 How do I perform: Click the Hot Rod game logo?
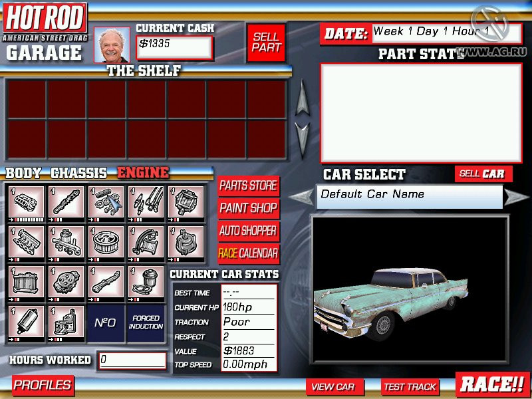coord(45,22)
